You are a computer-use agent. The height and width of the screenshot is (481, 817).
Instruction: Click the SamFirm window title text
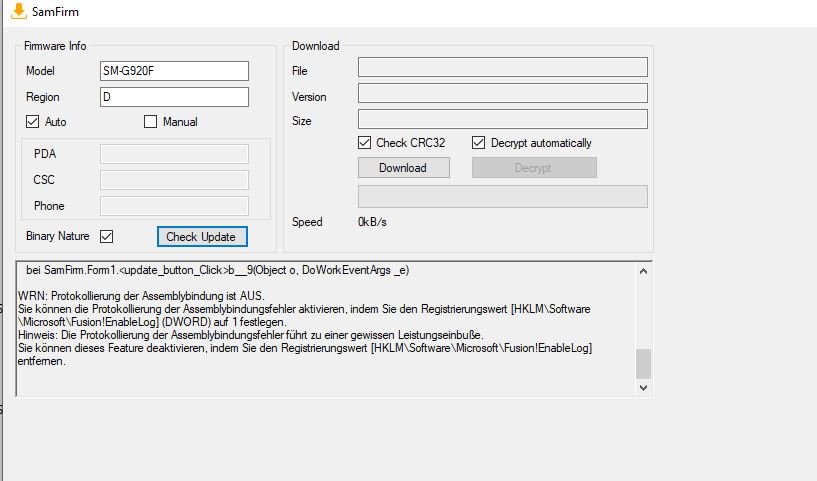[55, 11]
